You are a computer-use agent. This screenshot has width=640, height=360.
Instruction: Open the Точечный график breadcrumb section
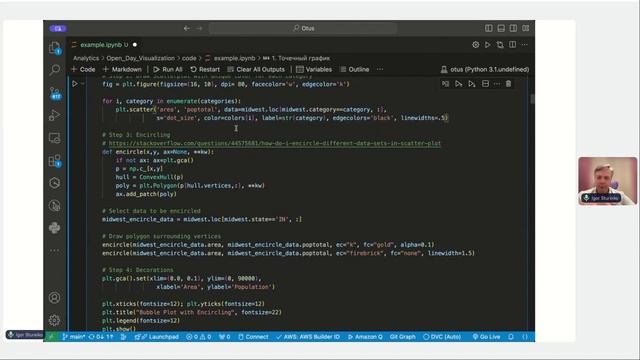tap(297, 58)
